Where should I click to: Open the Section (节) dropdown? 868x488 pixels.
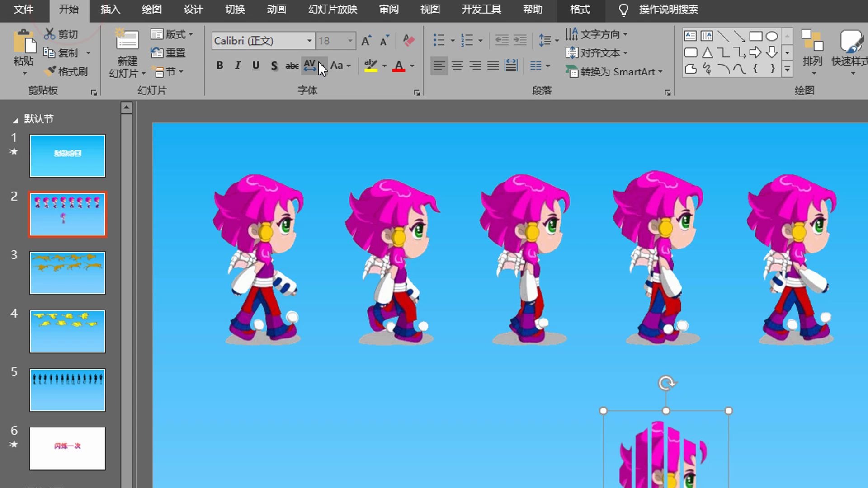pyautogui.click(x=167, y=72)
